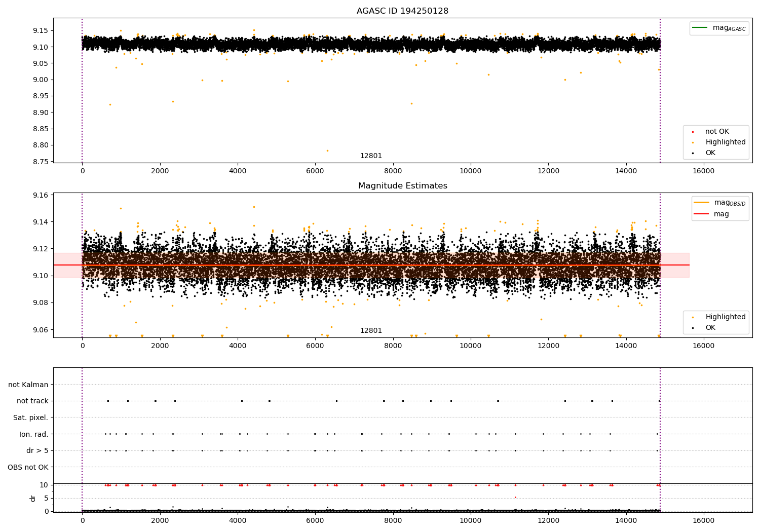
Task: Click the isolated red dr point near 5
Action: click(515, 497)
